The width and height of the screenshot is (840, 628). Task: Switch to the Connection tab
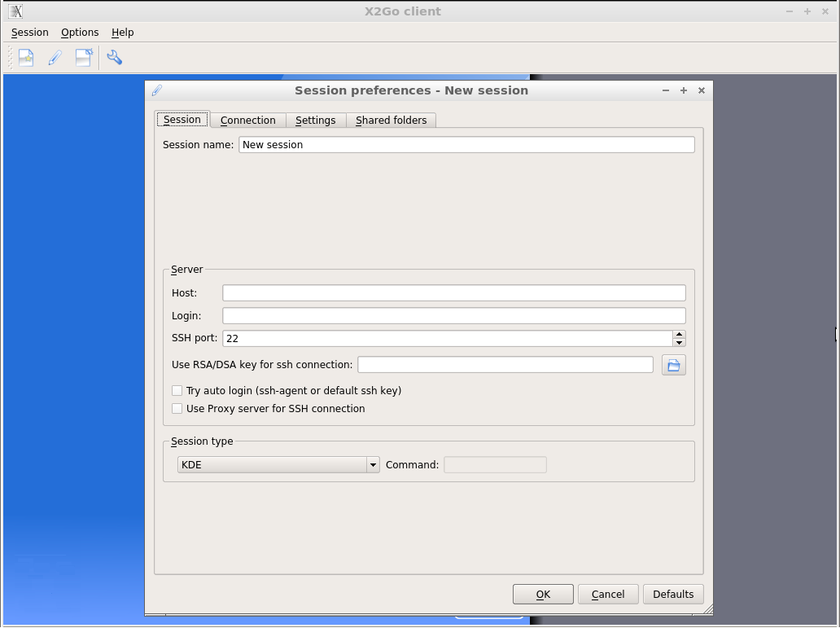pyautogui.click(x=247, y=121)
